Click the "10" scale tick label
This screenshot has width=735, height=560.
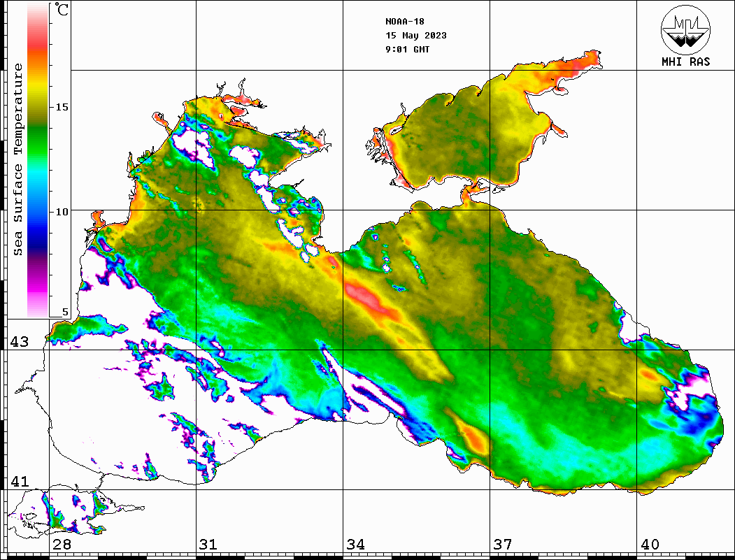point(62,213)
